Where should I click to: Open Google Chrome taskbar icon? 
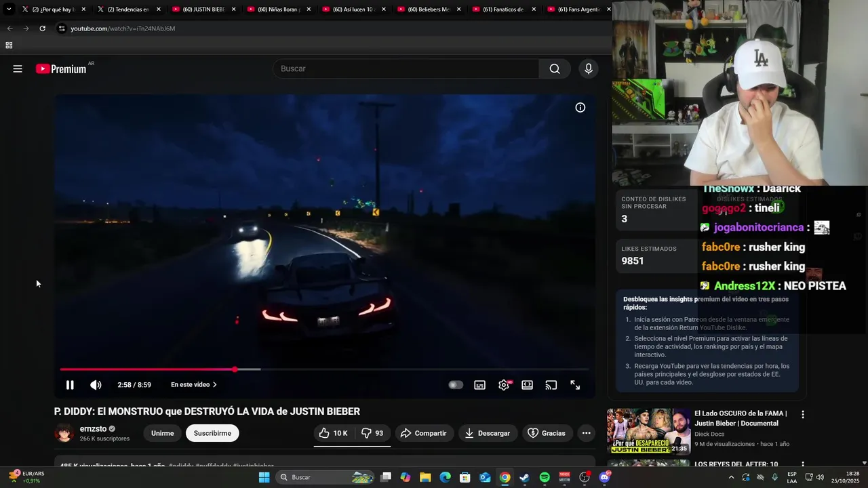[x=505, y=477]
